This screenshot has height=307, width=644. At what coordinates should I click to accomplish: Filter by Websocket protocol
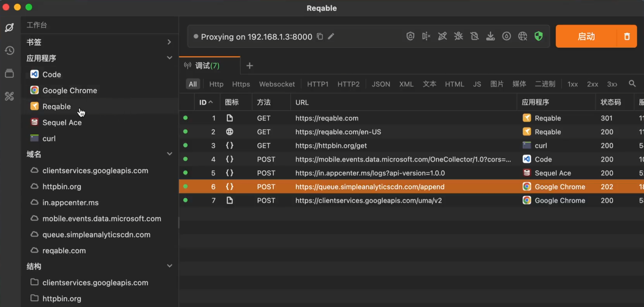(277, 84)
